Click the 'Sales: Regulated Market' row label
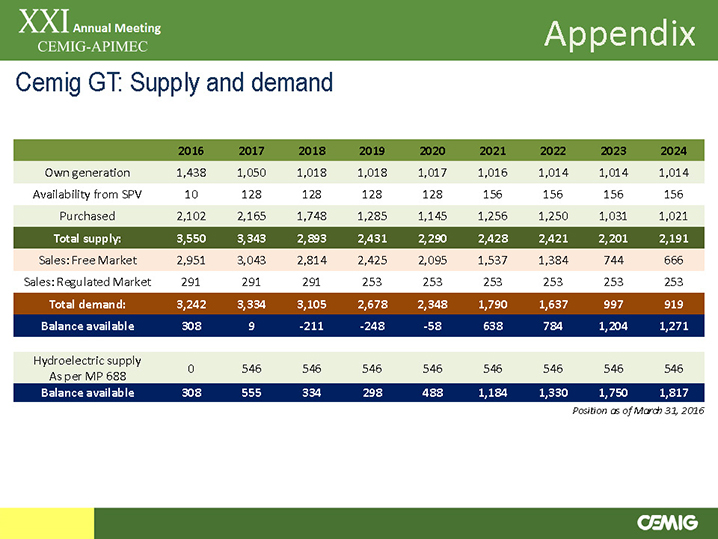Viewport: 718px width, 539px height. [87, 282]
